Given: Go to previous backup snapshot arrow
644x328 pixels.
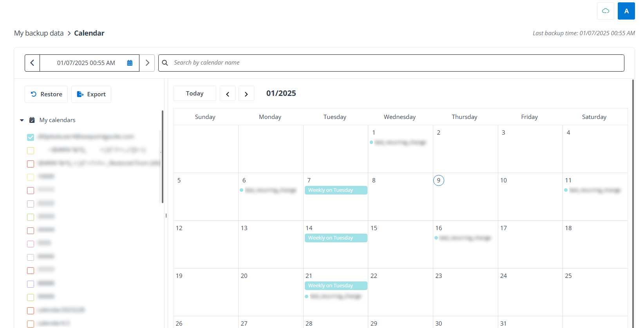Looking at the screenshot, I should [32, 63].
